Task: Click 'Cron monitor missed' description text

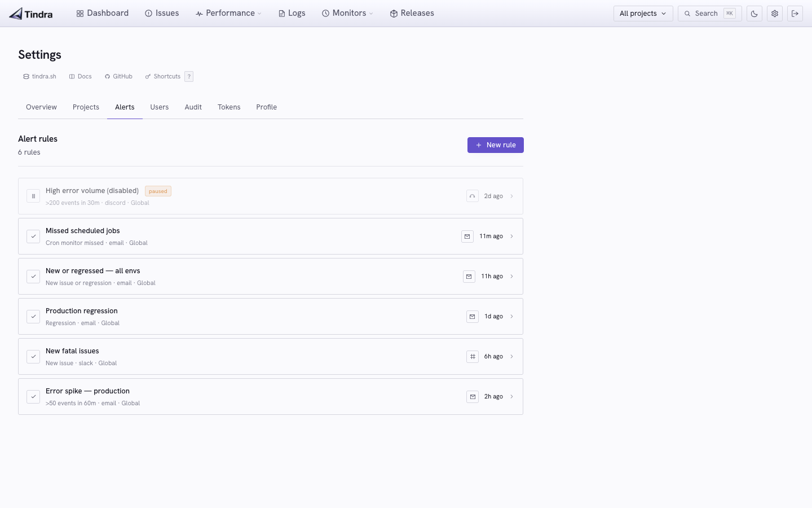Action: (x=74, y=243)
